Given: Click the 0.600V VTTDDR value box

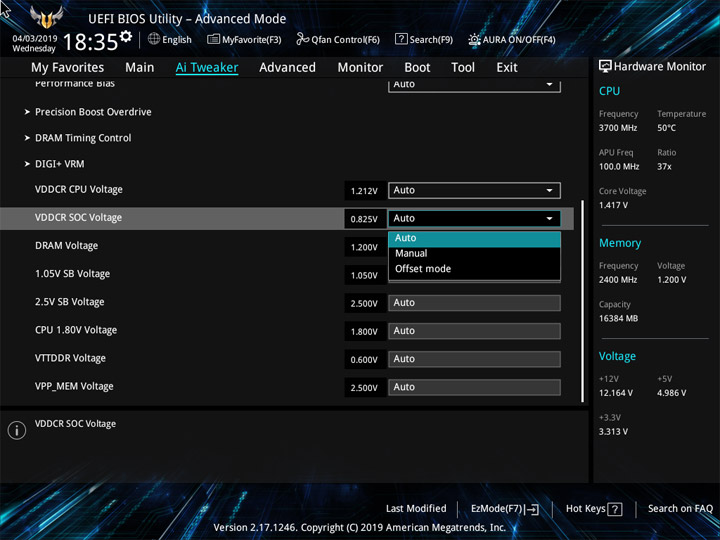Looking at the screenshot, I should [365, 360].
